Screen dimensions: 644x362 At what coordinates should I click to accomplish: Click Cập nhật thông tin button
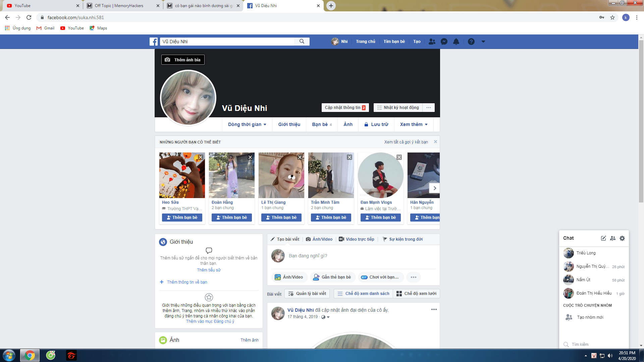pos(345,108)
